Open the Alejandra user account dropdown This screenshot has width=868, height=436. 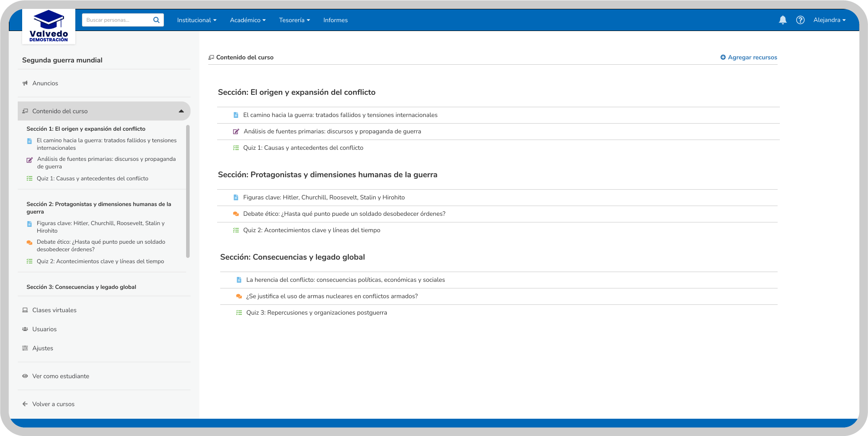pos(829,20)
